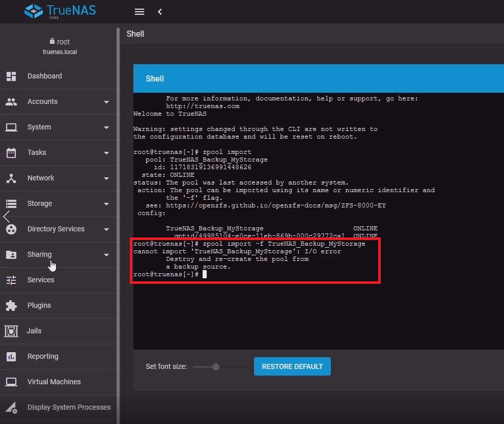
Task: Click the 'a backup source.' line
Action: pyautogui.click(x=199, y=267)
